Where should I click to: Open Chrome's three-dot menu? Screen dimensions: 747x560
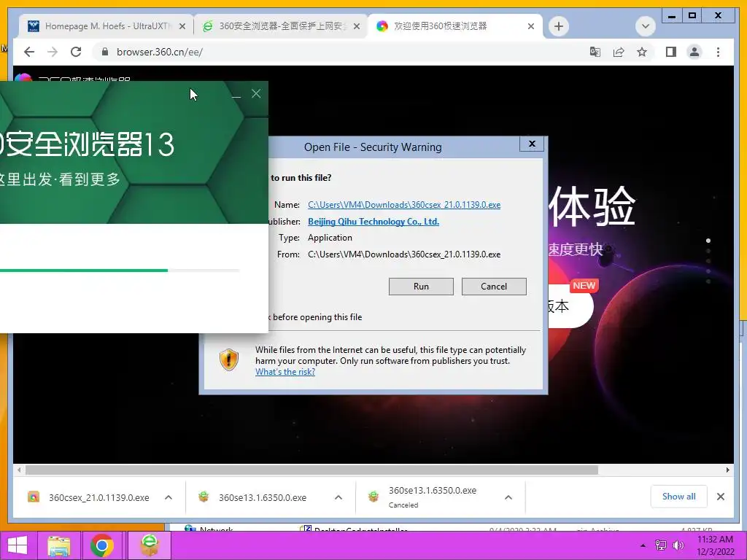click(718, 52)
